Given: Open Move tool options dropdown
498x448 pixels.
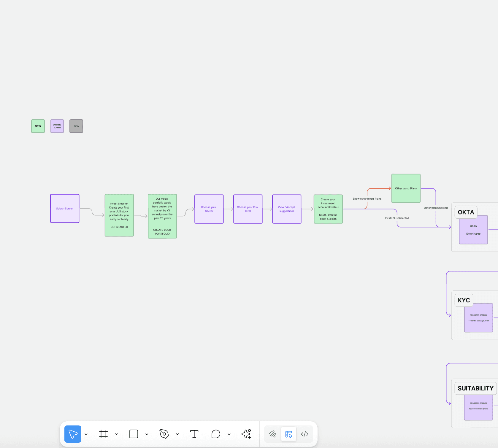Looking at the screenshot, I should pos(86,434).
